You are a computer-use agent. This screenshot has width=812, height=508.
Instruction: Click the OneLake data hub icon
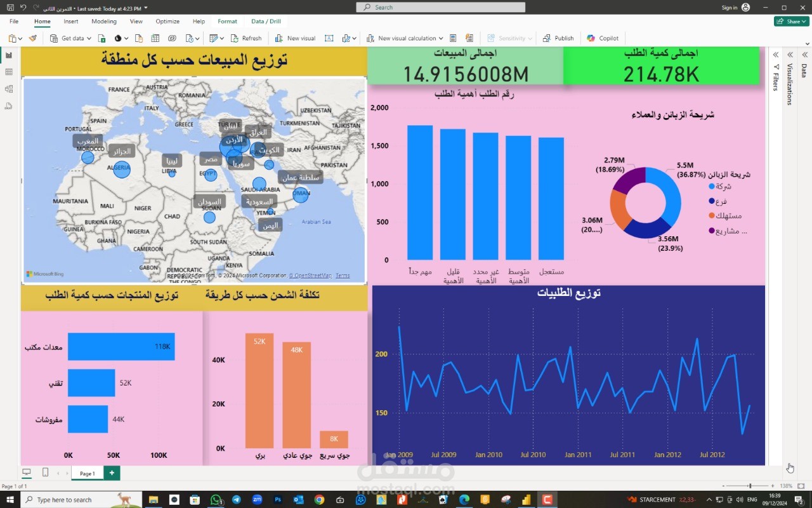tap(118, 38)
